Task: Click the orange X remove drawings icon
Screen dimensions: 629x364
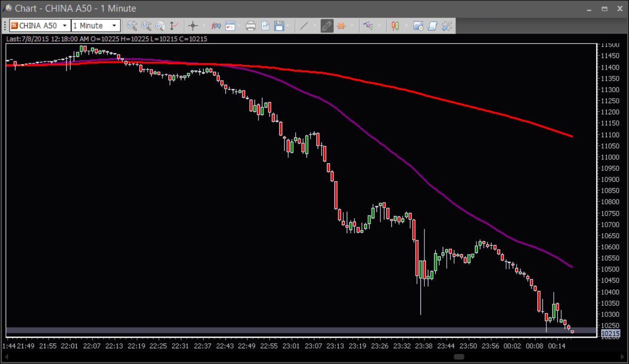Action: [x=341, y=26]
